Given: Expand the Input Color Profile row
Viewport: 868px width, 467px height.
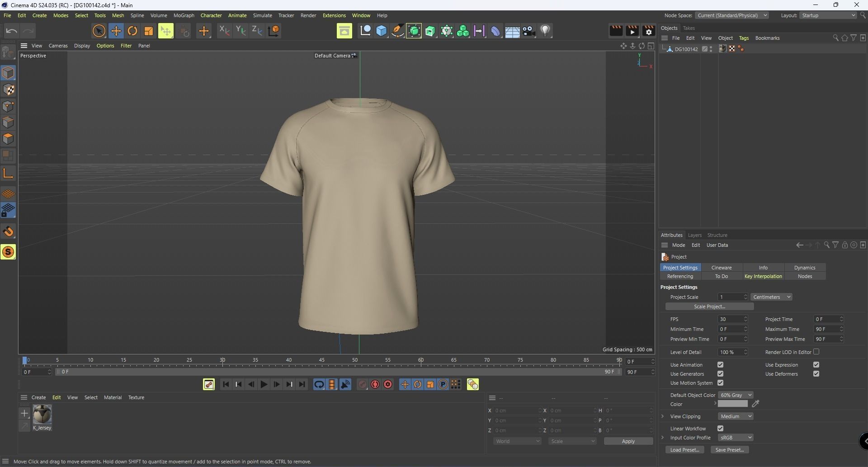Looking at the screenshot, I should click(x=663, y=438).
